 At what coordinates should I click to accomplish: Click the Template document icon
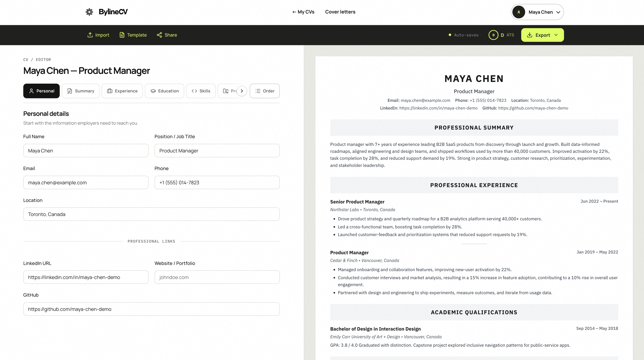122,35
